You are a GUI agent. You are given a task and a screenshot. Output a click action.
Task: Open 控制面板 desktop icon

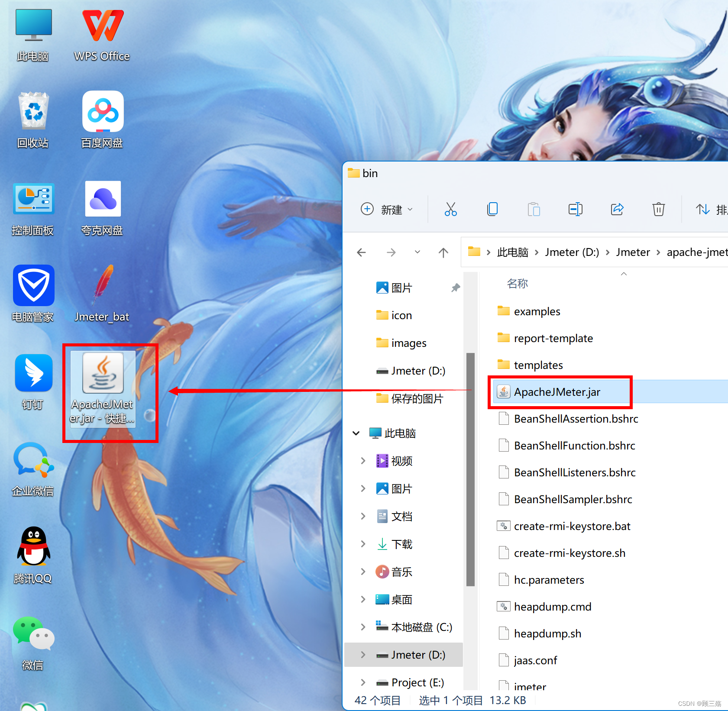point(33,209)
